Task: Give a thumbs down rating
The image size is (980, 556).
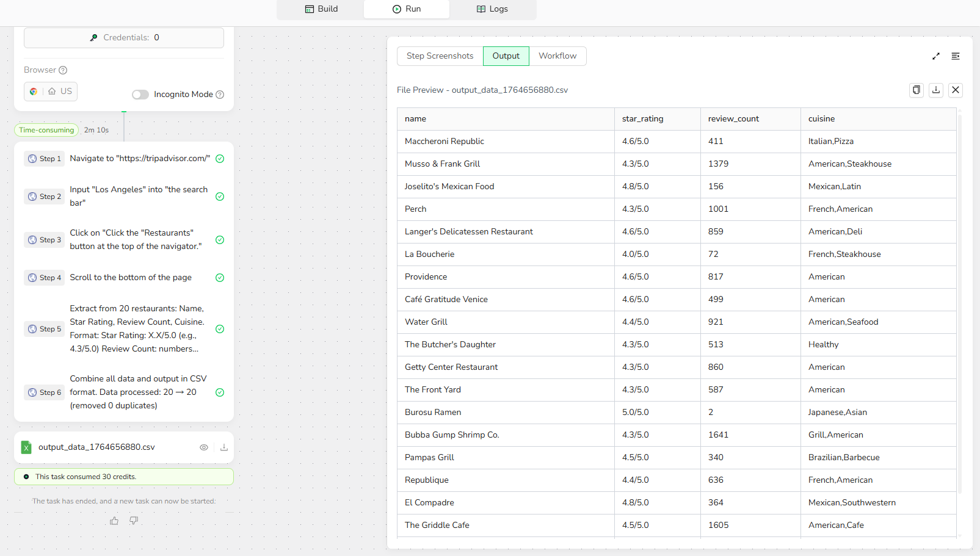Action: tap(134, 521)
